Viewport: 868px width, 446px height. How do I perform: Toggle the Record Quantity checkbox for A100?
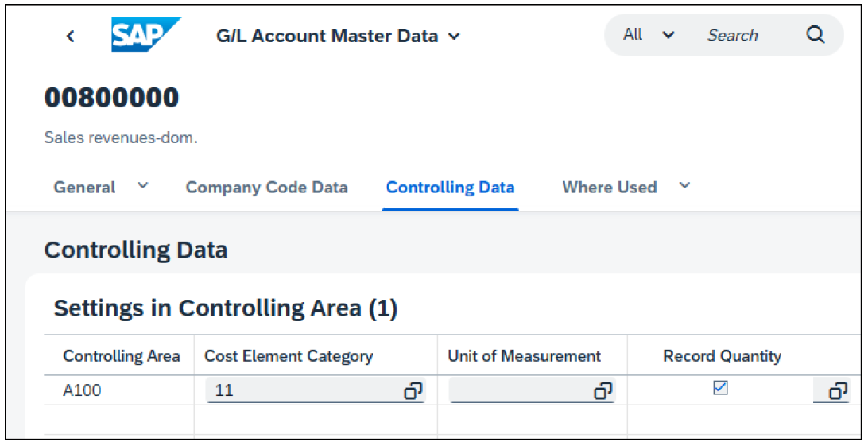720,388
